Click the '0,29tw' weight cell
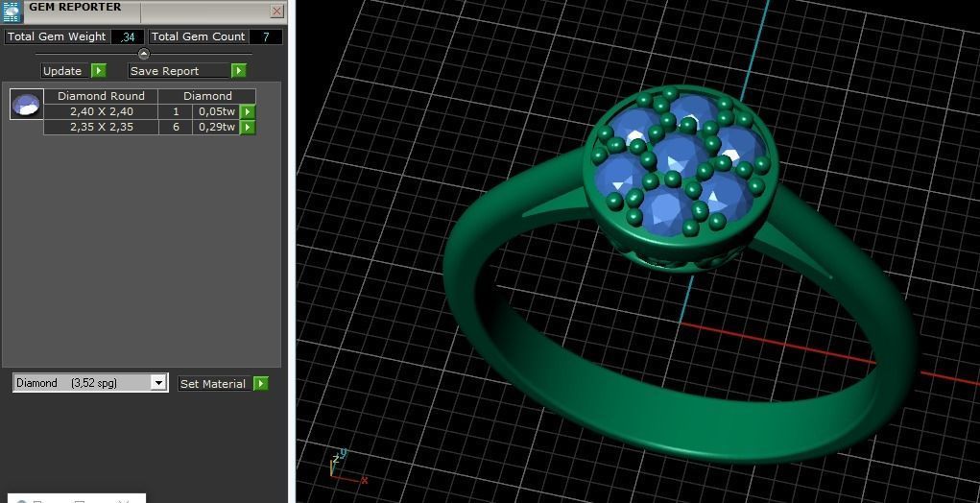Screen dimensions: 980x503 pyautogui.click(x=217, y=127)
